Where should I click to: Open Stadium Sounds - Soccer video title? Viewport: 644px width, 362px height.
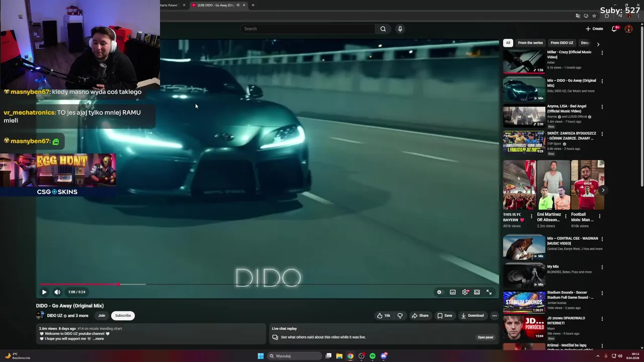(571, 295)
